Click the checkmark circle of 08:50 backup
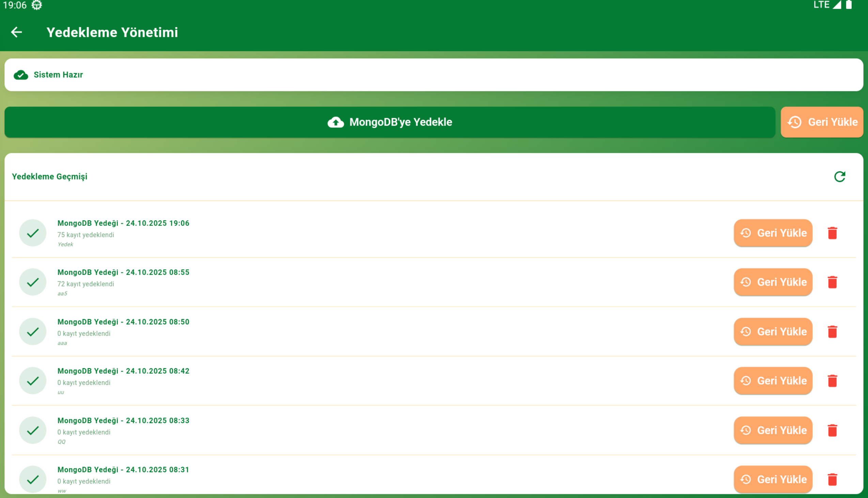868x498 pixels. [32, 331]
